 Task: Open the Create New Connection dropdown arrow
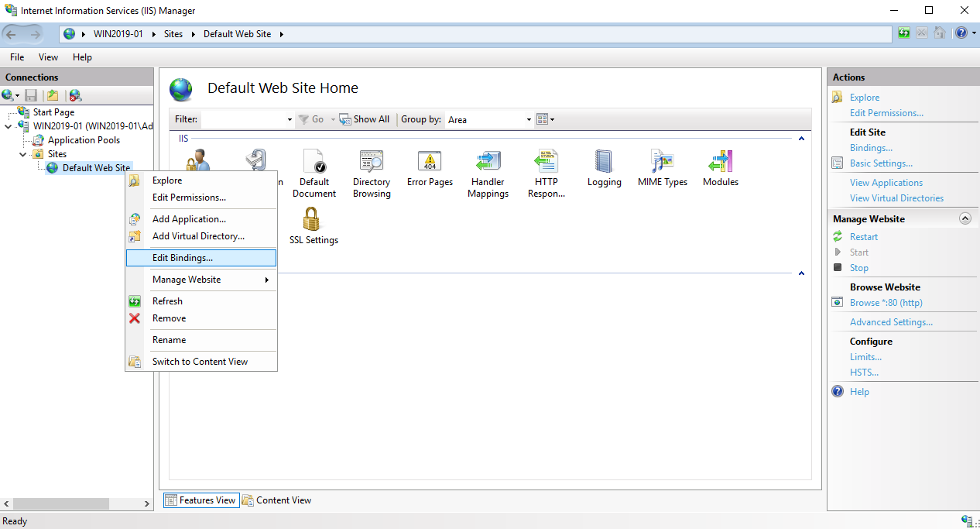pos(17,95)
